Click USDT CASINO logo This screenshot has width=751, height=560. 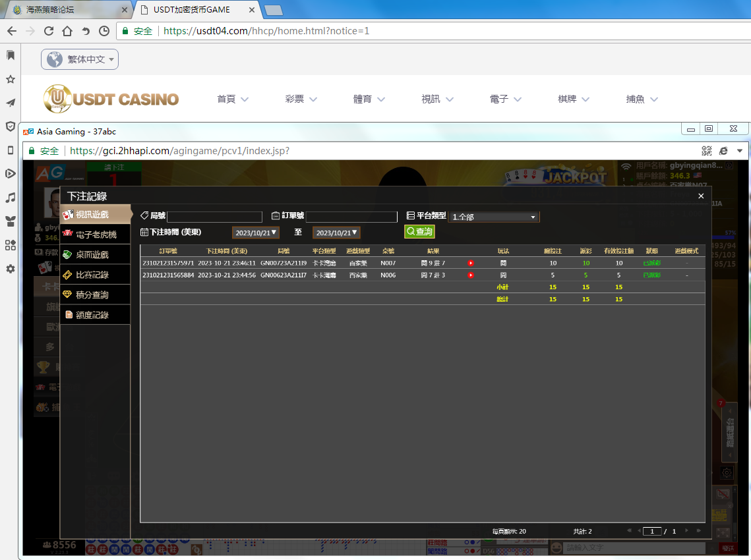111,99
